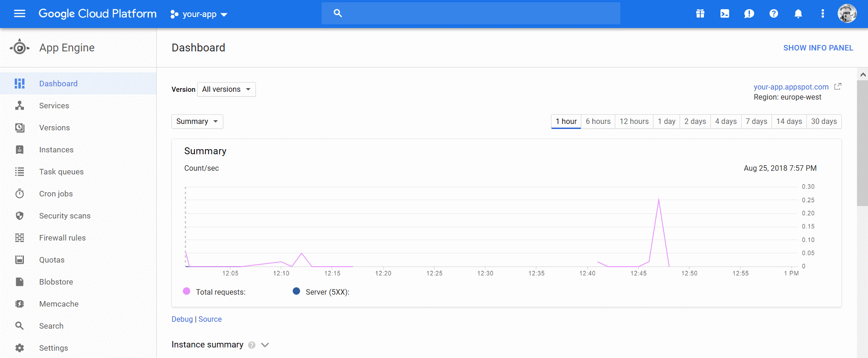This screenshot has width=868, height=358.
Task: Click the Memcache sidebar label
Action: [59, 304]
